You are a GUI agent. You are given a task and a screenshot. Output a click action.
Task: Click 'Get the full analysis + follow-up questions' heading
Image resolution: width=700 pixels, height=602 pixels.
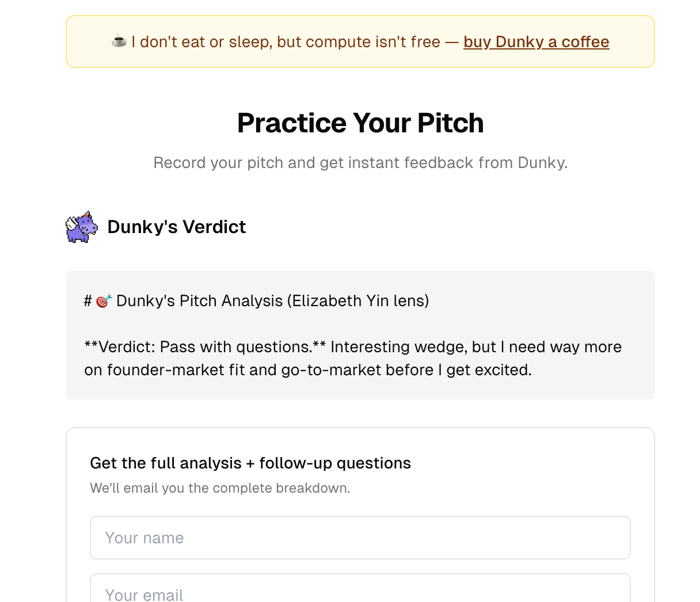click(250, 463)
